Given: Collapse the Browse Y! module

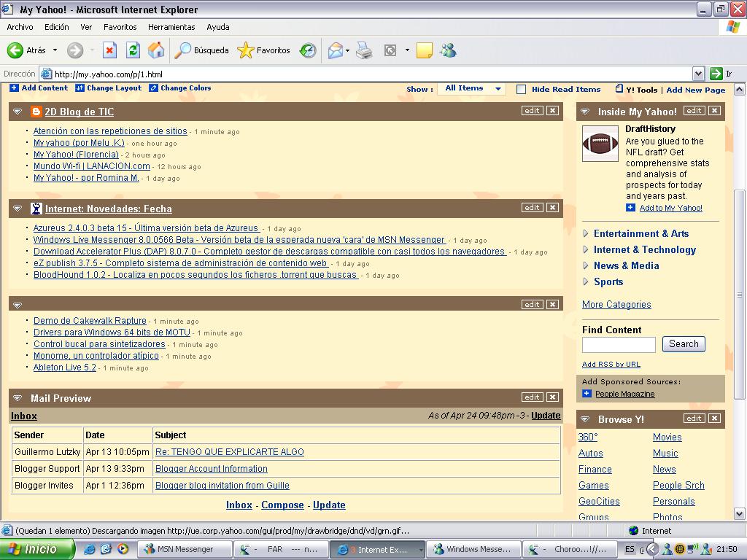Looking at the screenshot, I should 585,419.
